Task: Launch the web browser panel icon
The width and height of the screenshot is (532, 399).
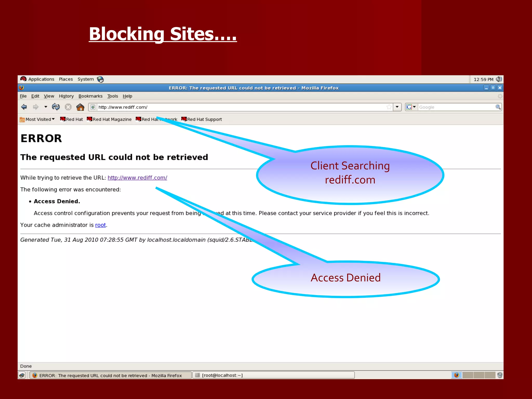Action: tap(100, 79)
